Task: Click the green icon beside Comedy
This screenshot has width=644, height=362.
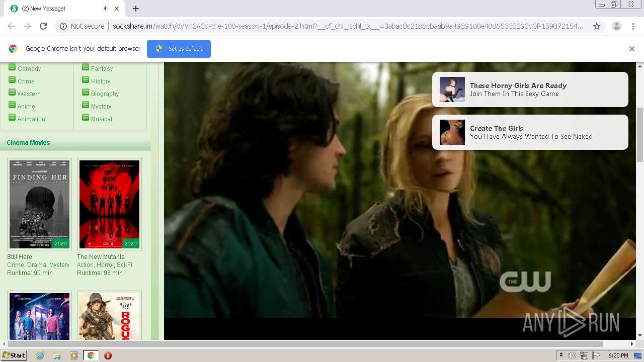Action: (x=12, y=67)
